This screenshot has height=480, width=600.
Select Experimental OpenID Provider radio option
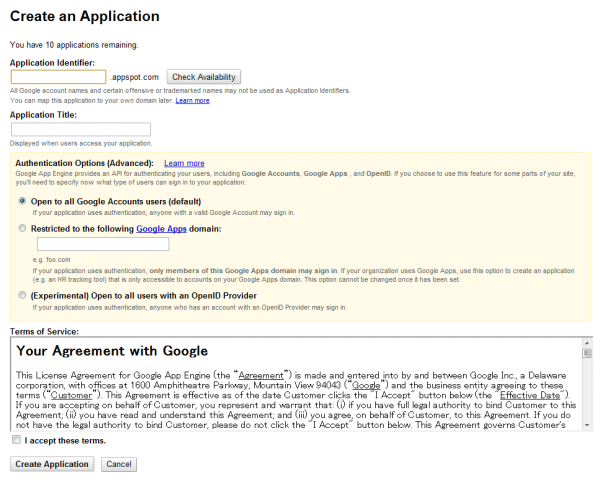click(x=23, y=296)
